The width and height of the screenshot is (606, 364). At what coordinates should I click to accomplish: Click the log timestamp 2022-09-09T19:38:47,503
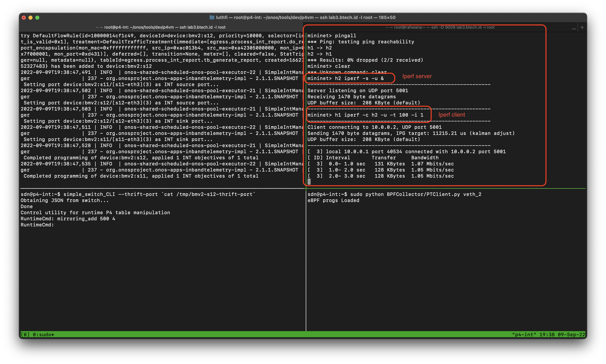[x=56, y=109]
